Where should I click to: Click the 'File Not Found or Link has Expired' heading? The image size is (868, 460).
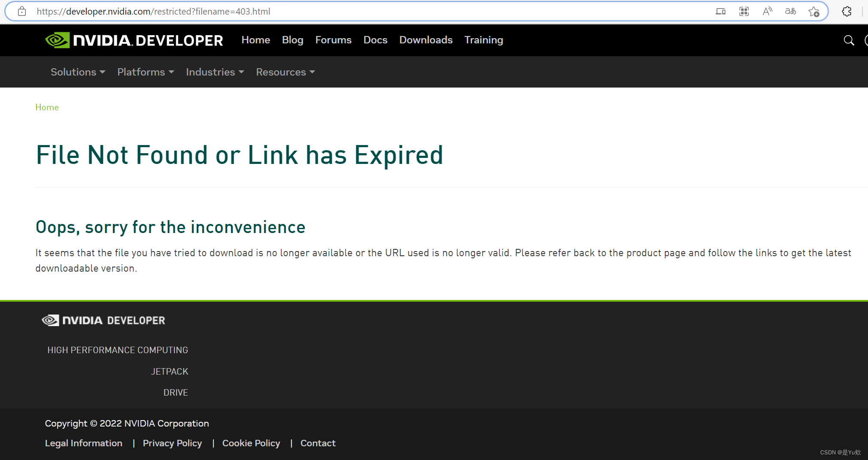[240, 155]
